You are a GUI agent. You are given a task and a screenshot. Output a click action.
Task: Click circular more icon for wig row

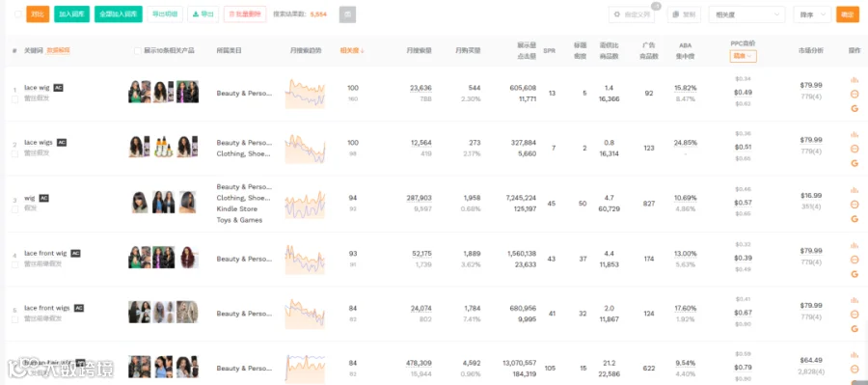tap(854, 205)
